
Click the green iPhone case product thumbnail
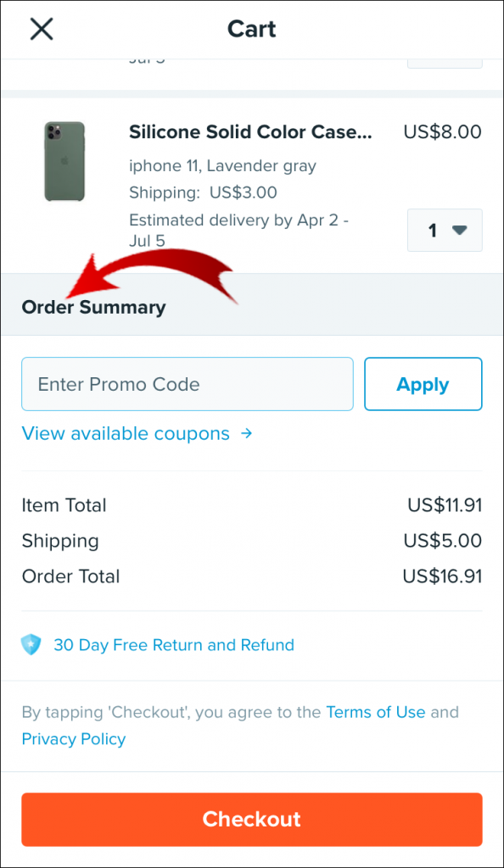(65, 161)
